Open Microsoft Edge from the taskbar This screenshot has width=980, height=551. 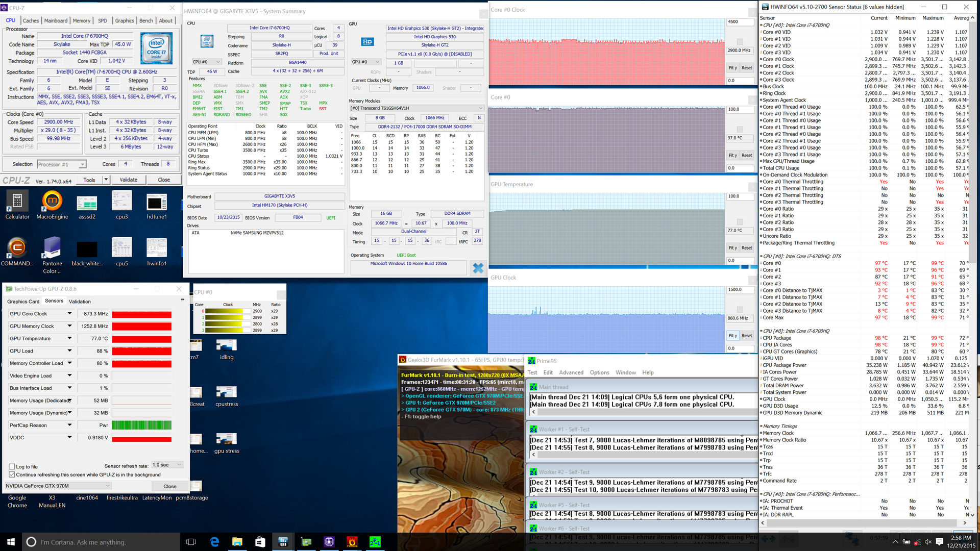[x=214, y=542]
